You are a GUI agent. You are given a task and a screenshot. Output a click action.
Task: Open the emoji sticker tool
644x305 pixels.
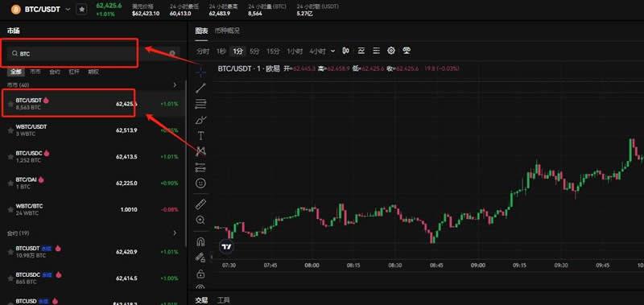click(200, 183)
